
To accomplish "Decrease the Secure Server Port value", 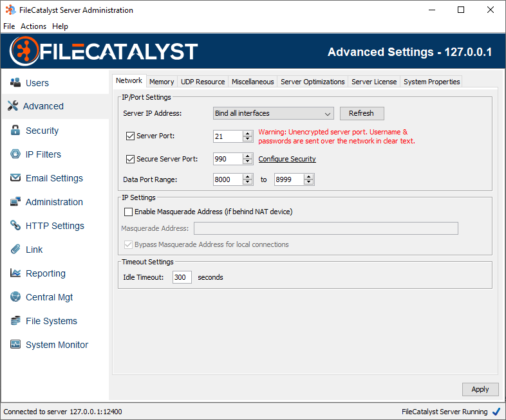I will [247, 162].
